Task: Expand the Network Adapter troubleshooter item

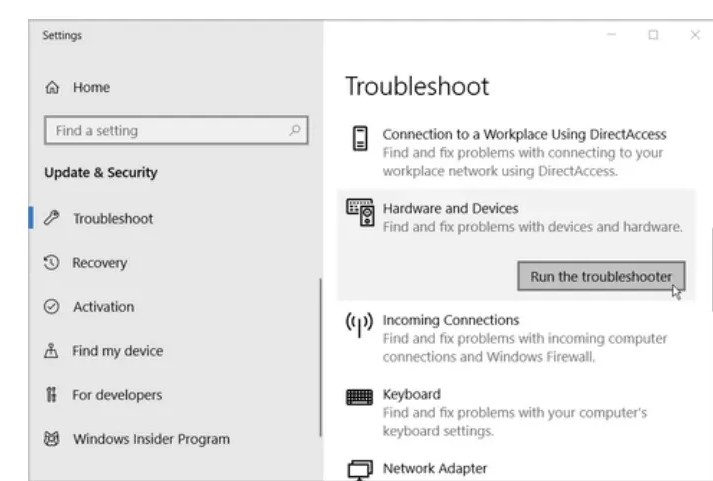Action: 516,469
